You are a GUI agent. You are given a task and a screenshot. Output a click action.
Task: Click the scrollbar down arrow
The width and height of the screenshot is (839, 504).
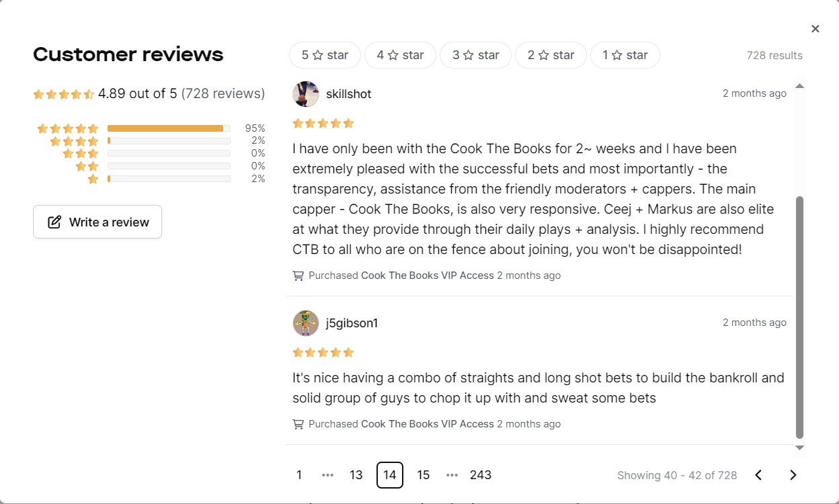coord(799,448)
